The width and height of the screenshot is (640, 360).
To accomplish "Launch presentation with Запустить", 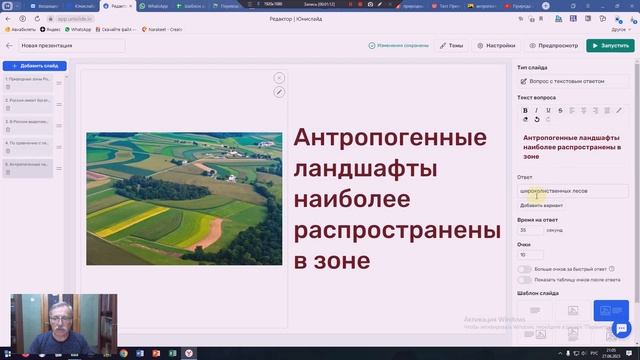I will click(x=610, y=46).
